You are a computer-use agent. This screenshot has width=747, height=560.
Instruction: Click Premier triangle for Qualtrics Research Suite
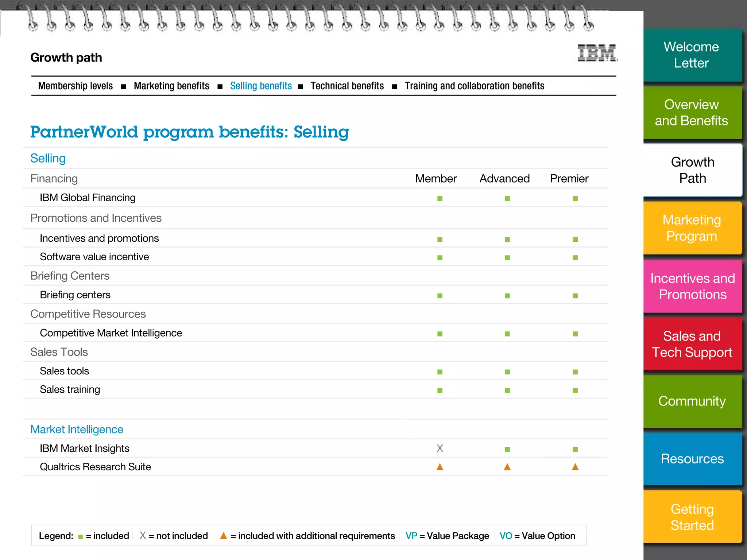pyautogui.click(x=575, y=467)
